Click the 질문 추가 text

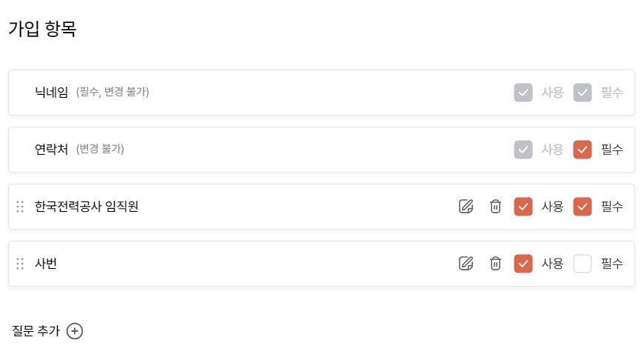pos(36,331)
